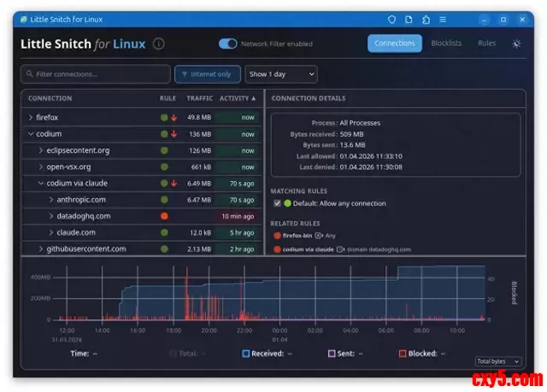Click the Filter connections search field
547x392 pixels.
click(x=94, y=74)
